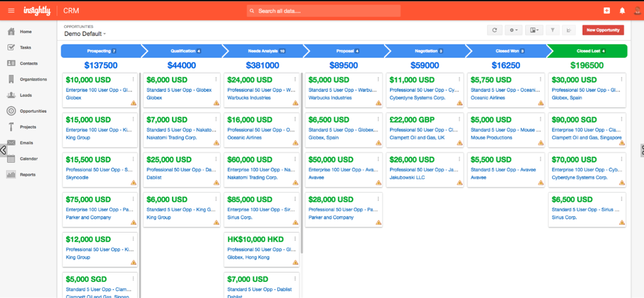
Task: Click the chart icon next to filter
Action: tap(569, 30)
